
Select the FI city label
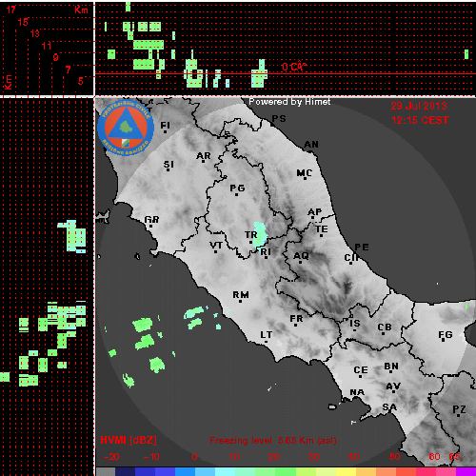pyautogui.click(x=165, y=125)
